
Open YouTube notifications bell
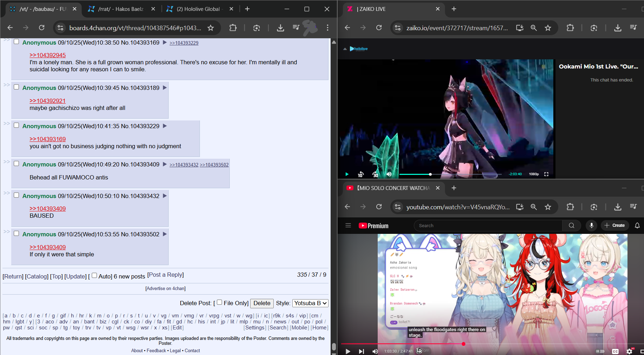(637, 225)
